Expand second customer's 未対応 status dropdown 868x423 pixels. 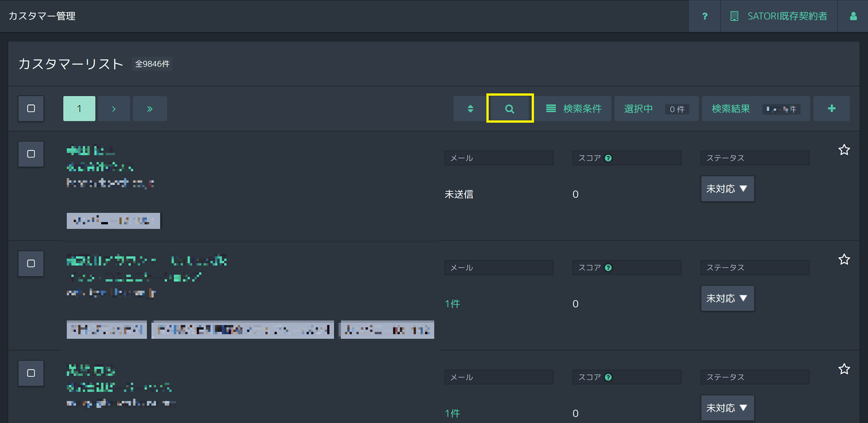click(x=727, y=298)
